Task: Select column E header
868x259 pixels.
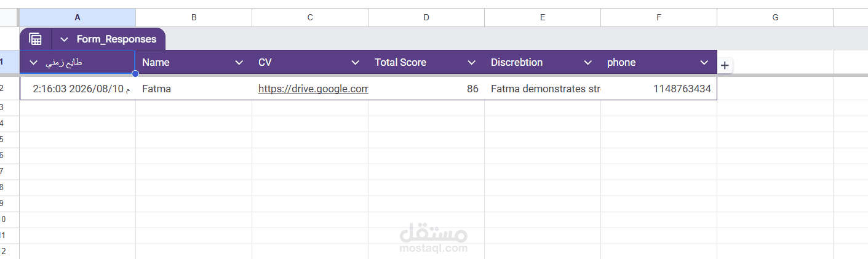Action: tap(543, 18)
